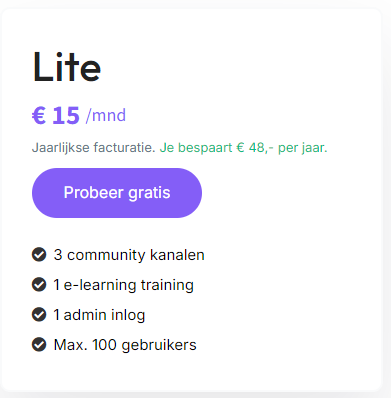Click the word gebruikers in the last feature

tap(159, 345)
